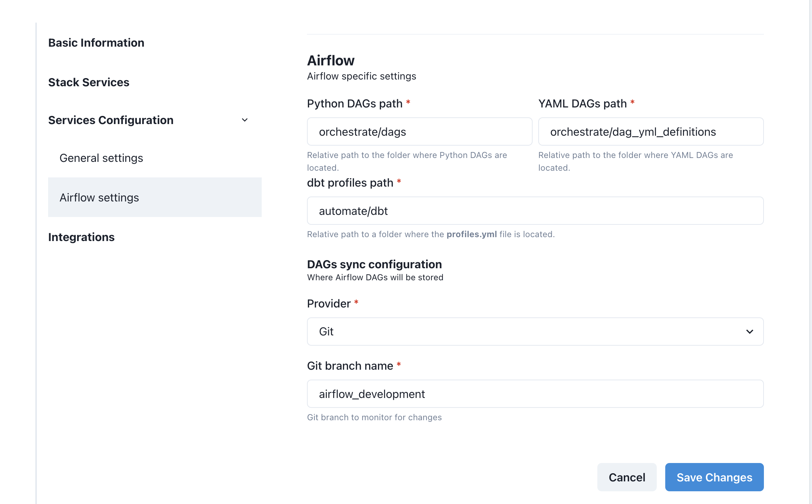This screenshot has width=812, height=504.
Task: Click the 'Provider' label
Action: [329, 304]
